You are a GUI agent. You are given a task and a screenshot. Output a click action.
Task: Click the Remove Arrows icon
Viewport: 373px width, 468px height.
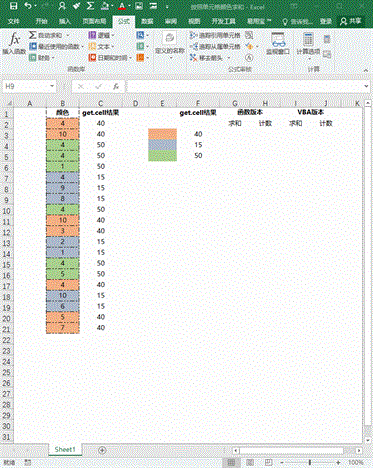(193, 58)
